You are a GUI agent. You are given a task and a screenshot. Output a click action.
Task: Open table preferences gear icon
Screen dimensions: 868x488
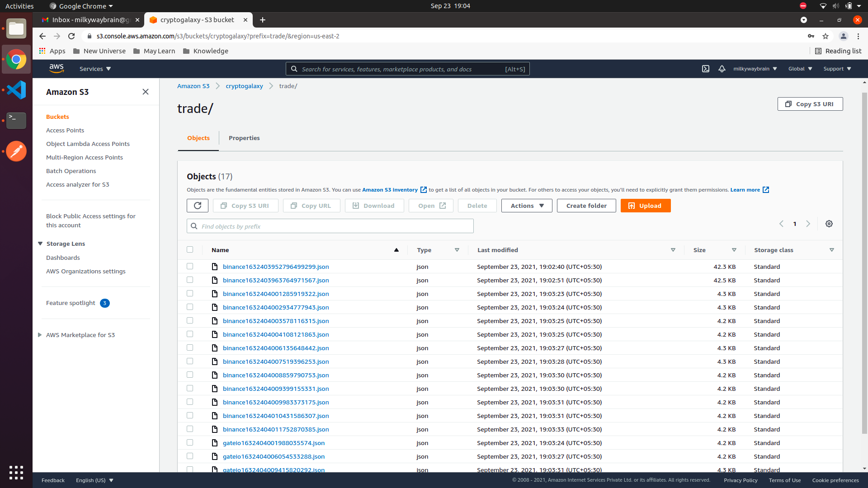point(829,224)
